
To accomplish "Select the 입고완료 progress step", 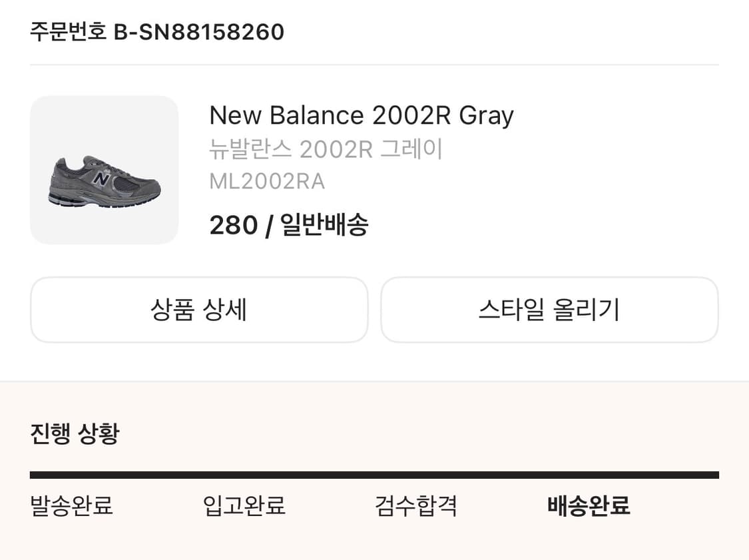I will [x=244, y=505].
